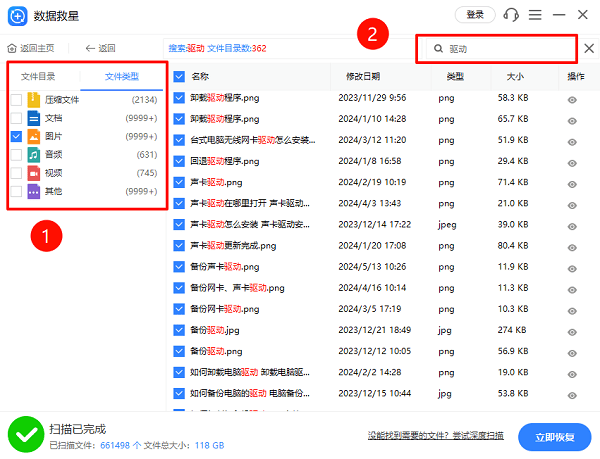600x459 pixels.
Task: Uncheck 备份网卡驱动.png file checkbox
Action: click(179, 309)
